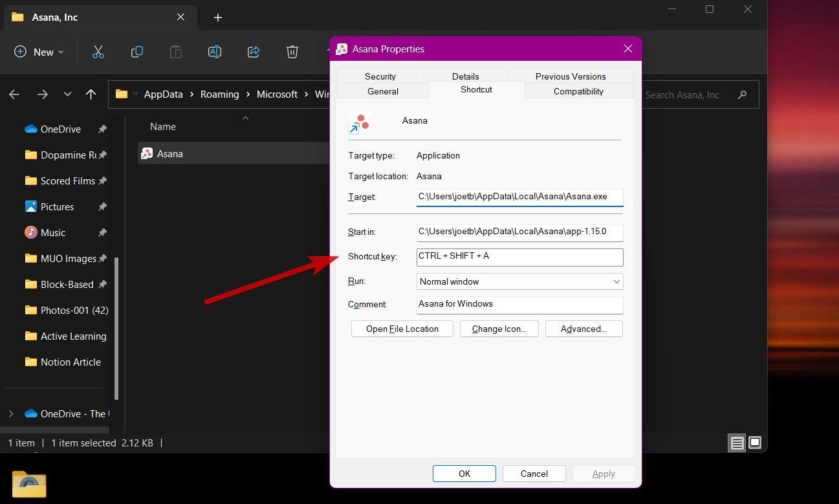Viewport: 839px width, 504px height.
Task: Click the Start in path field
Action: pyautogui.click(x=520, y=232)
